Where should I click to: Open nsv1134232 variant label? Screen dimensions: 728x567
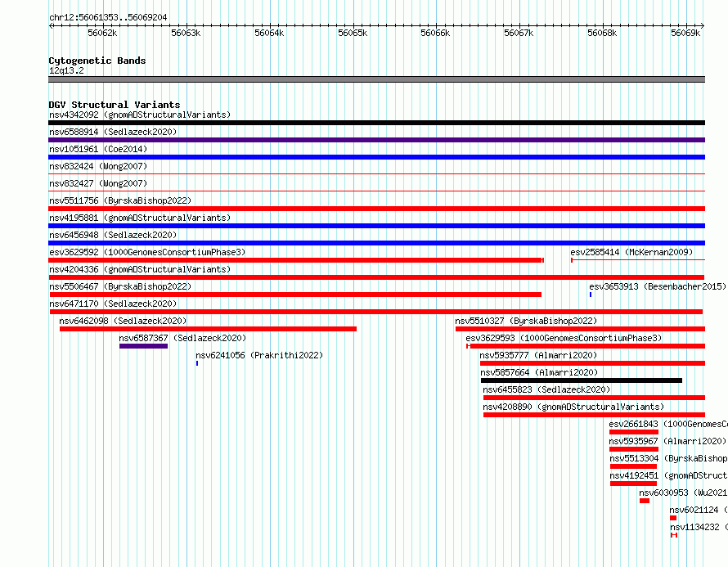(699, 527)
